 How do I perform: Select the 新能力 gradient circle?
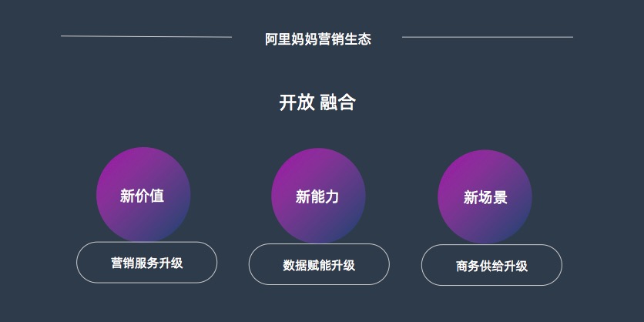[318, 196]
